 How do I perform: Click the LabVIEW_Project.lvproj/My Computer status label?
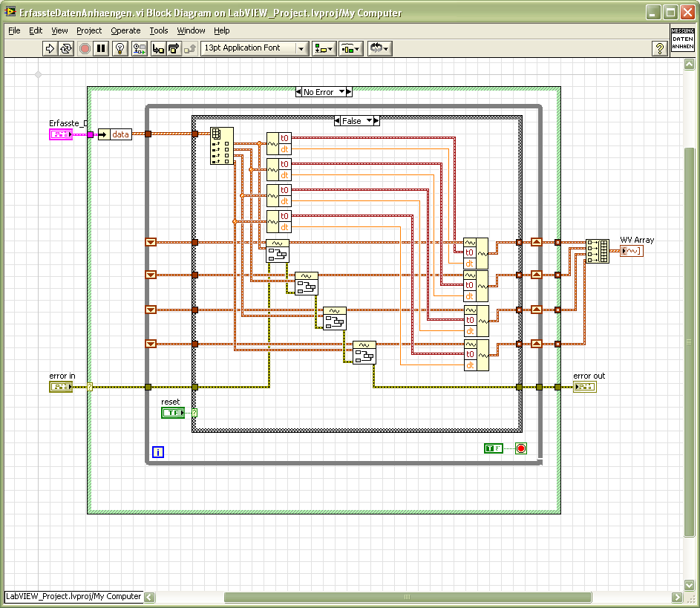point(73,596)
